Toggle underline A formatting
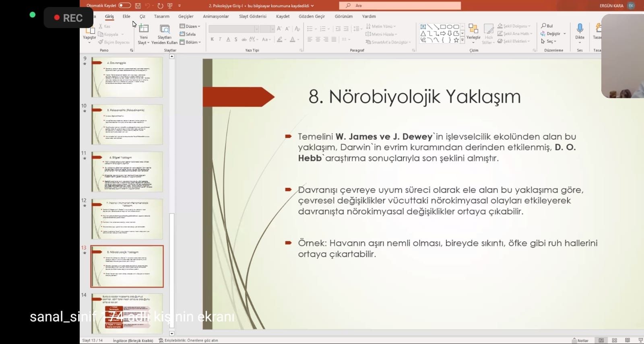 (x=228, y=39)
